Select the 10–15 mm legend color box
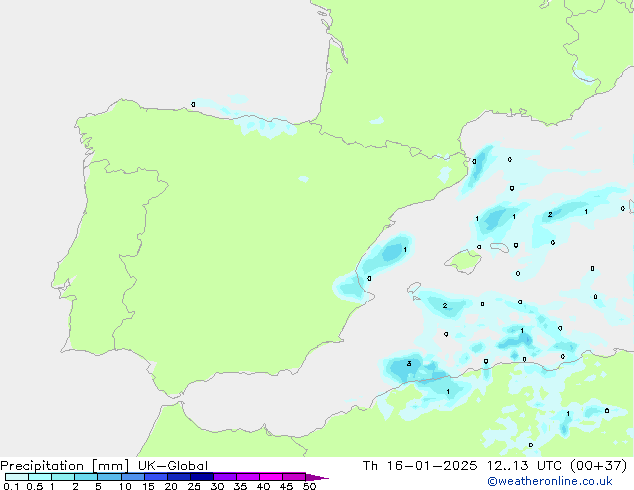This screenshot has width=634, height=490. (x=132, y=477)
